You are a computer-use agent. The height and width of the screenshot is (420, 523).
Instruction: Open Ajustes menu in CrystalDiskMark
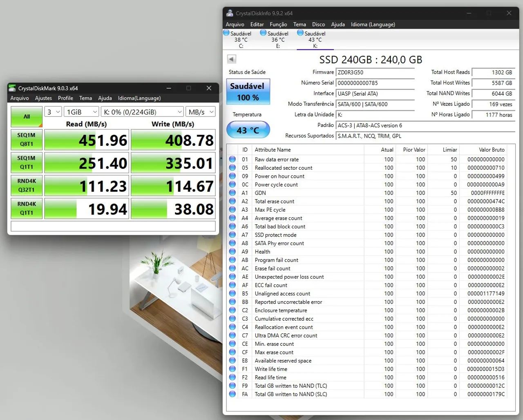pyautogui.click(x=43, y=98)
